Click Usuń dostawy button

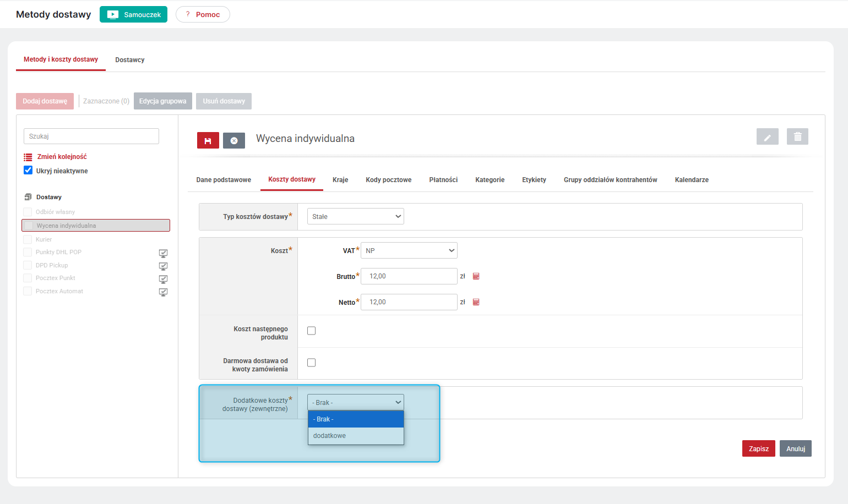point(224,101)
